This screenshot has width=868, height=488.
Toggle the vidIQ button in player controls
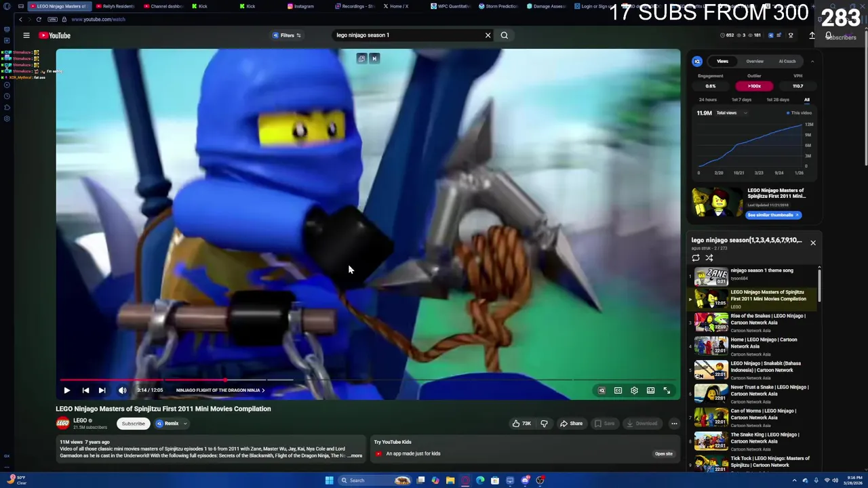click(x=601, y=390)
